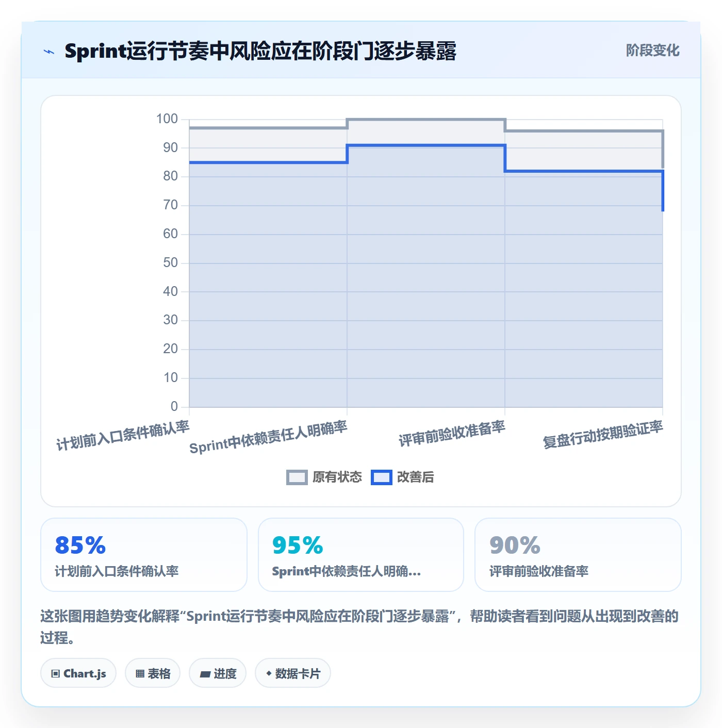This screenshot has width=722, height=728.
Task: Click the x-axis label 复盘行动按期验证率
Action: (603, 434)
